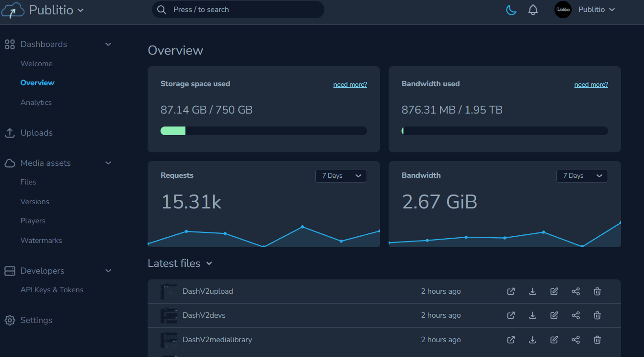This screenshot has width=644, height=357.
Task: Share the DashV2medialibrary file
Action: pyautogui.click(x=575, y=340)
